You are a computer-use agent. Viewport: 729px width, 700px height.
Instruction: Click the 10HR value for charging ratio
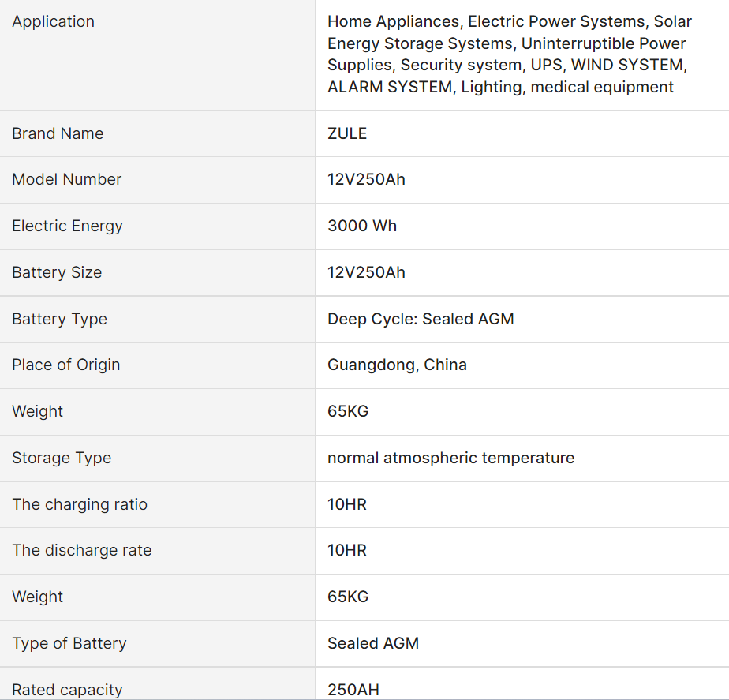pos(347,504)
